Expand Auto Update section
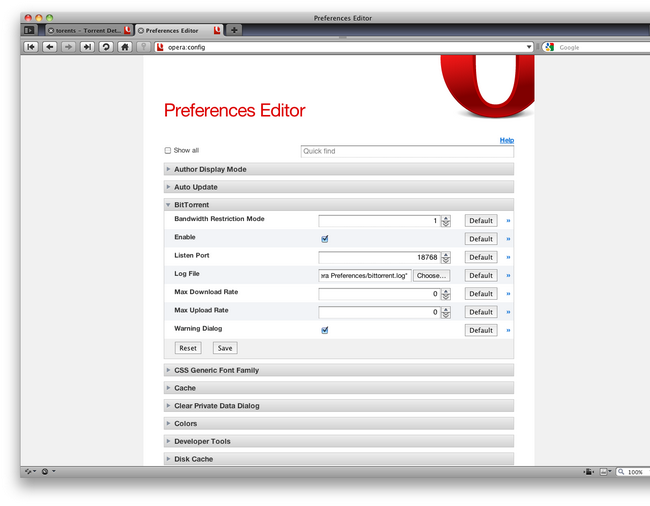The image size is (650, 506). pos(339,187)
